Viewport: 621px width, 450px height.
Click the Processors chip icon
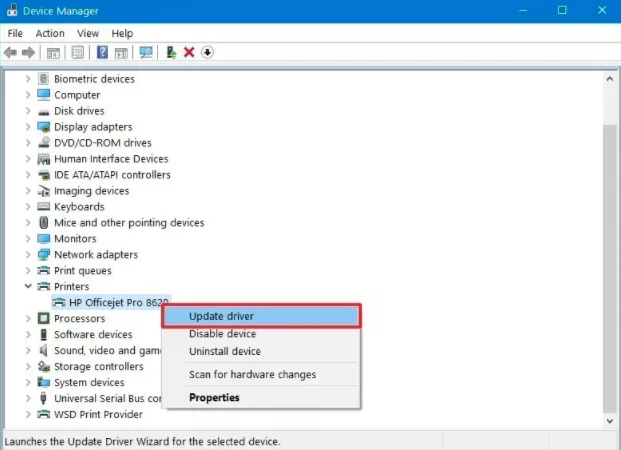tap(43, 318)
